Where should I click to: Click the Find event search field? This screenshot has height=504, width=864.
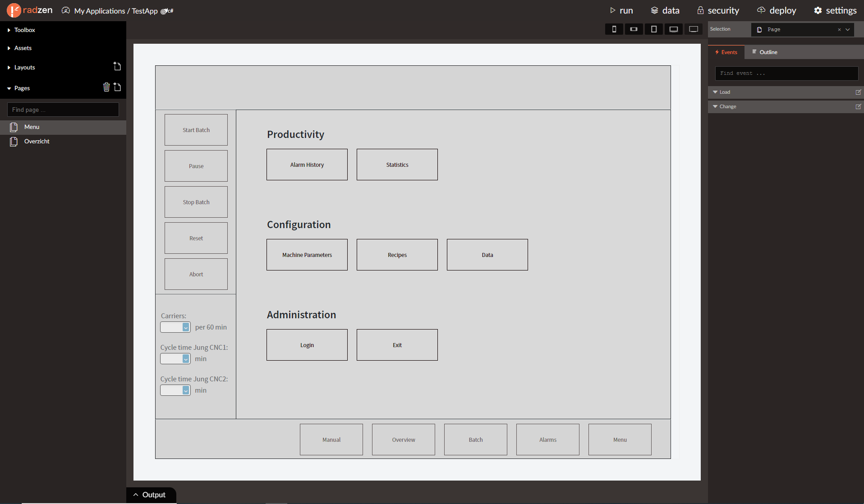pos(786,73)
